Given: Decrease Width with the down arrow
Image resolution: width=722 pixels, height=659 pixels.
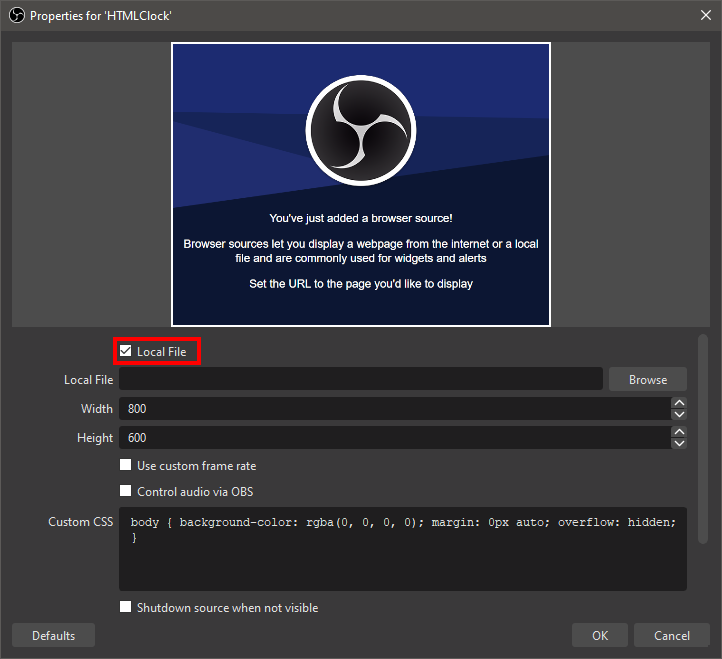Looking at the screenshot, I should [x=679, y=414].
